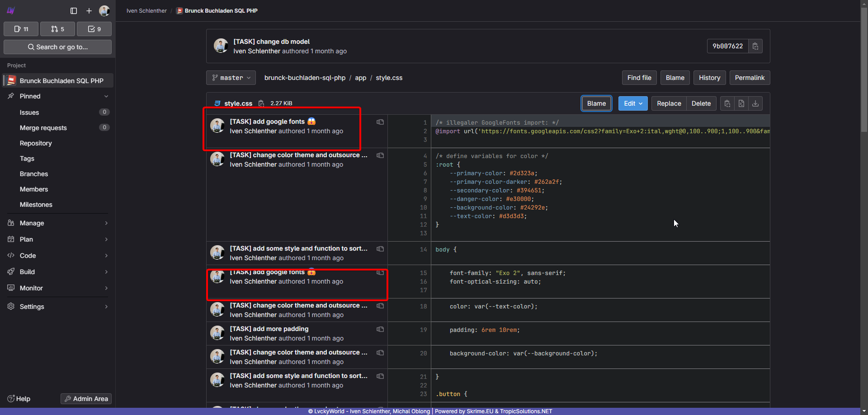Viewport: 868px width, 415px height.
Task: Copy the commit SHA 9b007622
Action: [755, 46]
